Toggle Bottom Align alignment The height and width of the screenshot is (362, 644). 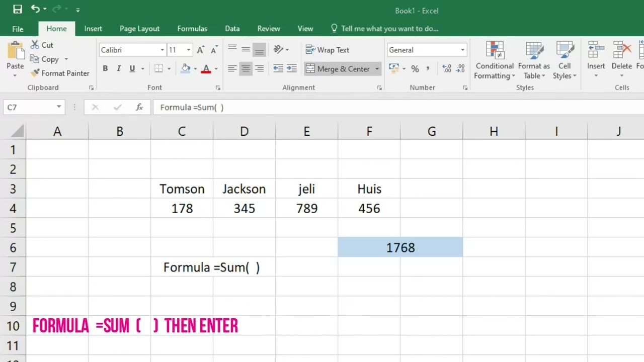tap(259, 49)
